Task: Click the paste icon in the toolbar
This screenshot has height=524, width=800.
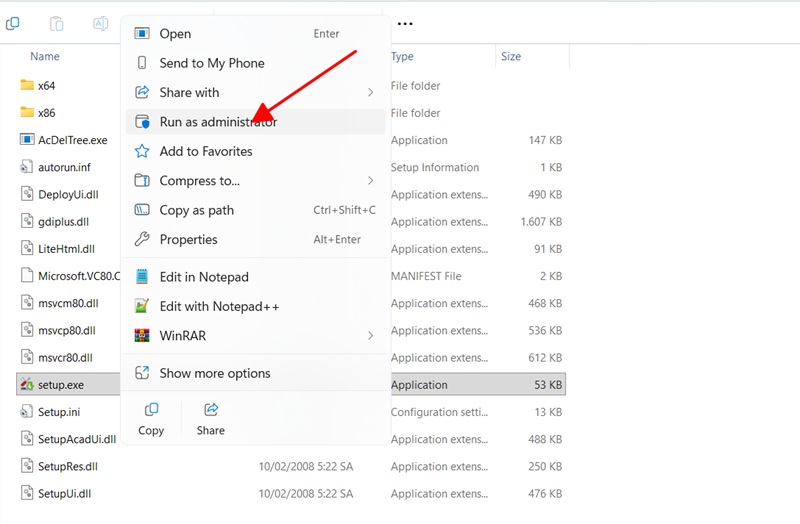Action: [57, 23]
